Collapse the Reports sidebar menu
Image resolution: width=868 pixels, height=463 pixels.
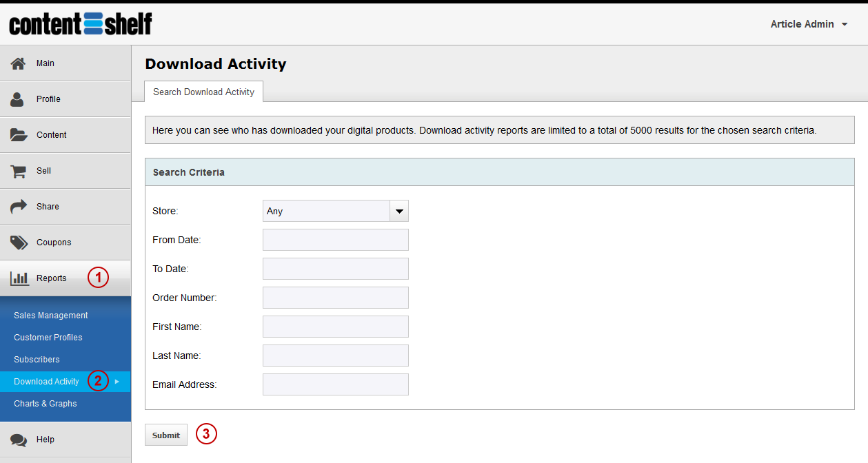tap(65, 278)
